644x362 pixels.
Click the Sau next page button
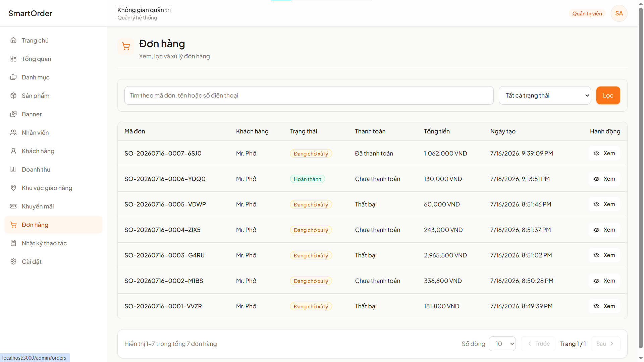pyautogui.click(x=605, y=344)
